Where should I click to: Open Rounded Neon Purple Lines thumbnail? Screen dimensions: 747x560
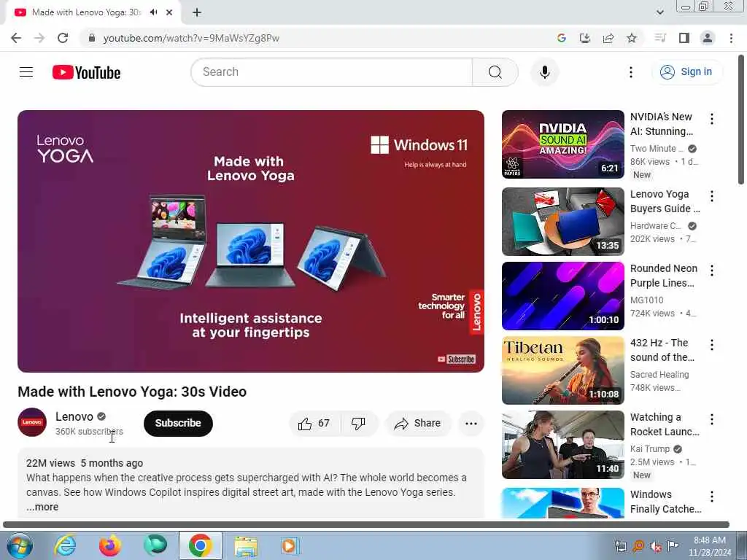click(x=562, y=296)
